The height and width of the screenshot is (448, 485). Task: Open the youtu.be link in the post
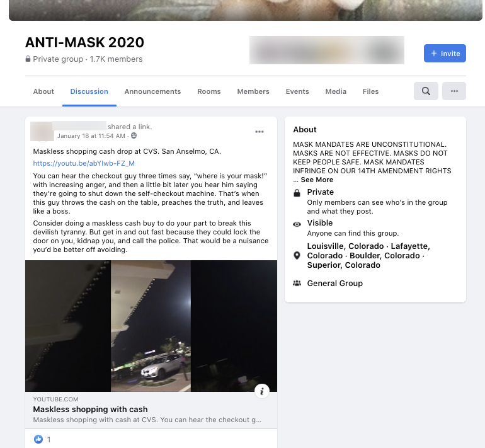click(84, 163)
